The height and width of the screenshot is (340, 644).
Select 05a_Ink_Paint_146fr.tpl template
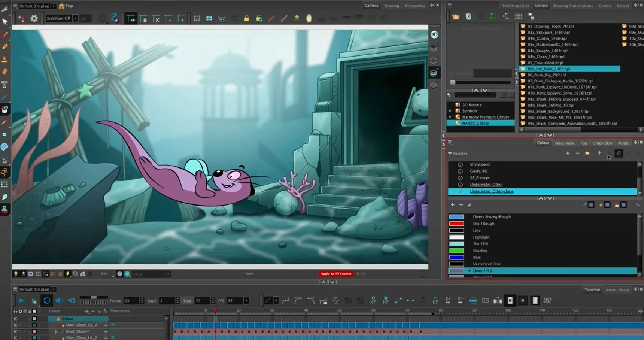coord(569,69)
